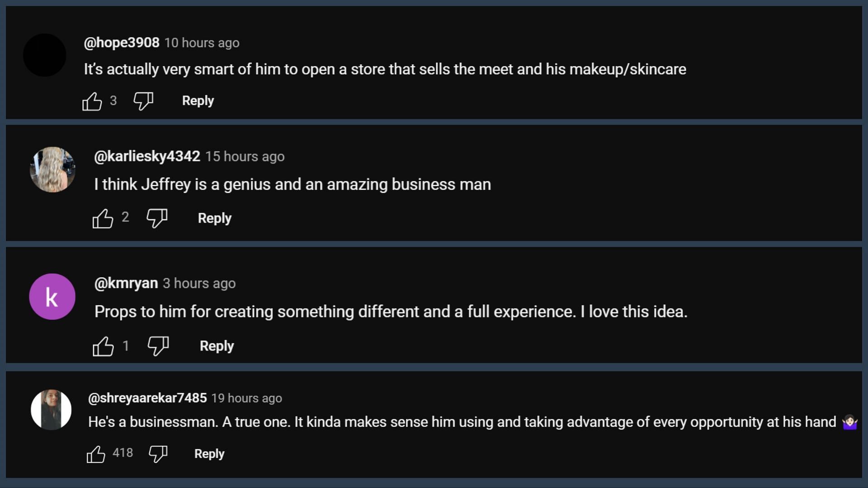
Task: Visit @shreyaarekar7485's profile via username
Action: (x=147, y=398)
